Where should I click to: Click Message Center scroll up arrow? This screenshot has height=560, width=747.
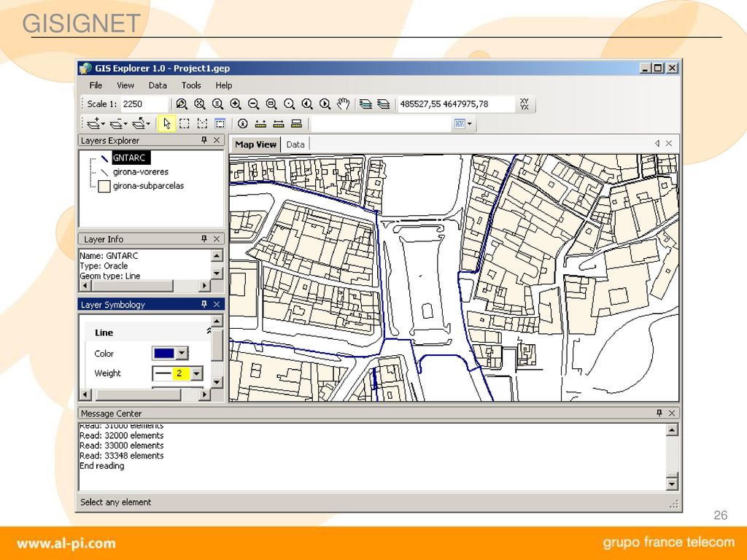(x=672, y=430)
